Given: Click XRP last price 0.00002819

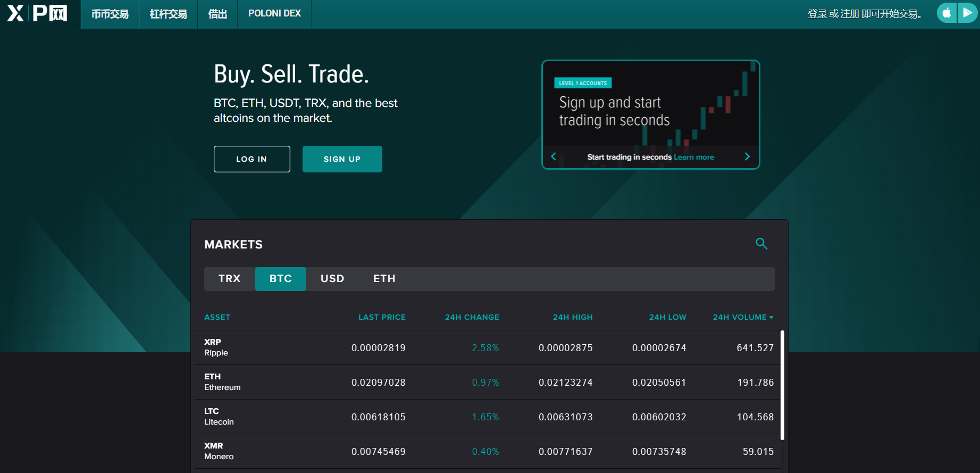Looking at the screenshot, I should click(x=379, y=348).
